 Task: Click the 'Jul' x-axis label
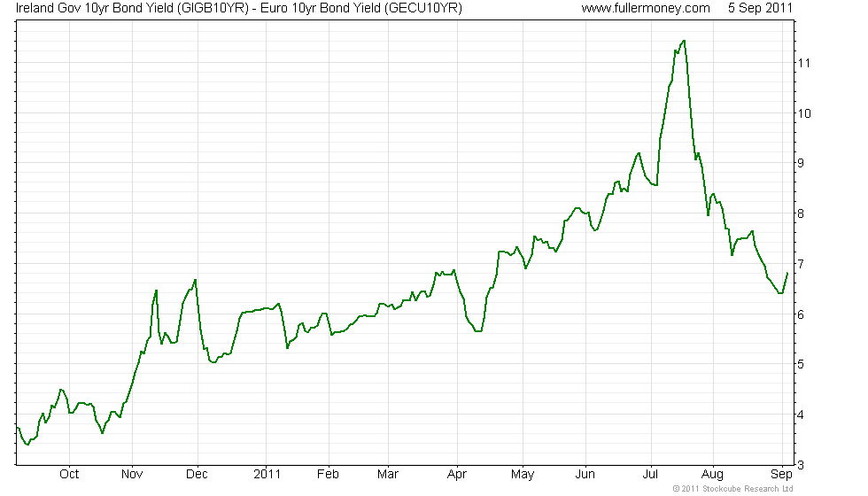click(650, 475)
